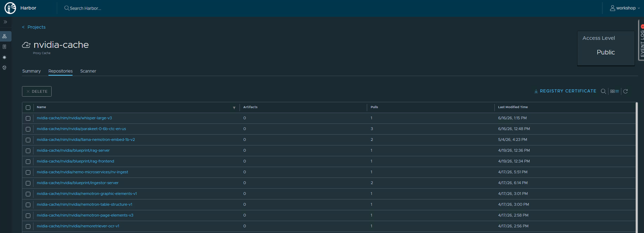Image resolution: width=644 pixels, height=233 pixels.
Task: Click the Public access level text
Action: [x=606, y=52]
